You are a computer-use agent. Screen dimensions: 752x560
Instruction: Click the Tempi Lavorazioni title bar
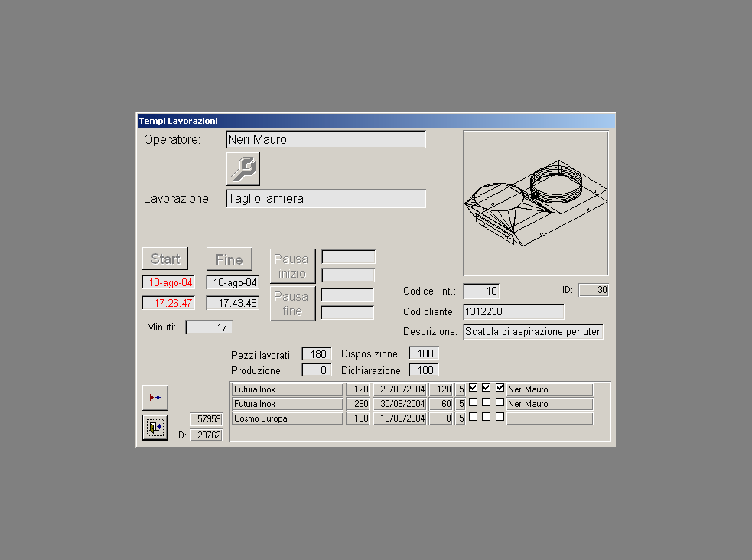[376, 121]
